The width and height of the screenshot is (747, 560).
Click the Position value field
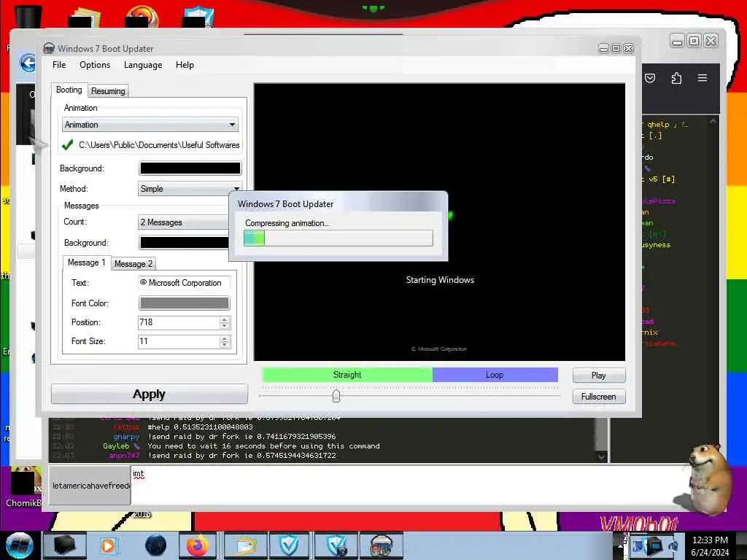[x=179, y=322]
